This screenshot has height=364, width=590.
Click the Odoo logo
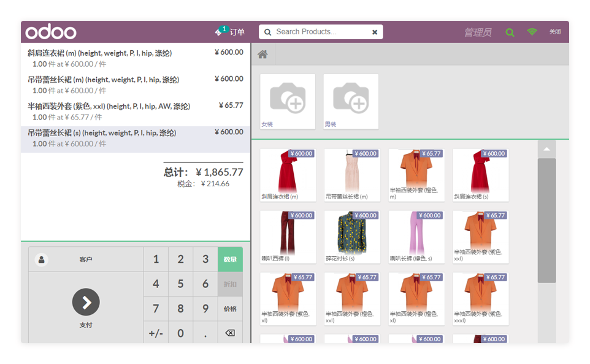pos(51,32)
